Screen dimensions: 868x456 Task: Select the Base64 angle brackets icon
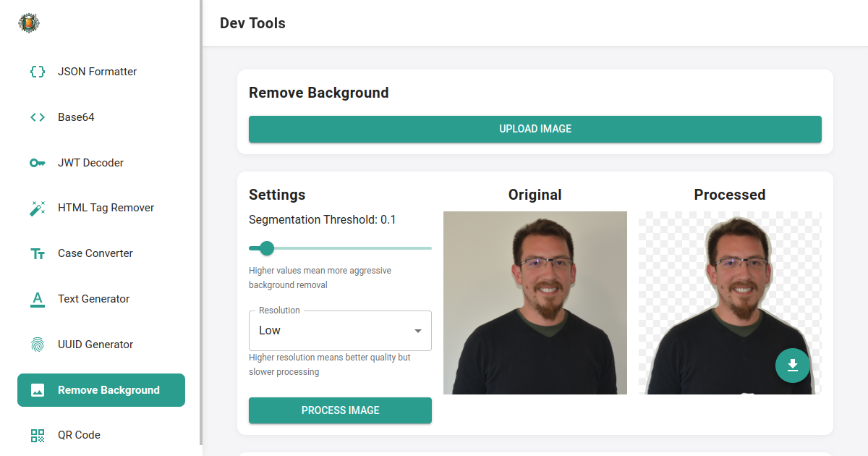tap(37, 117)
